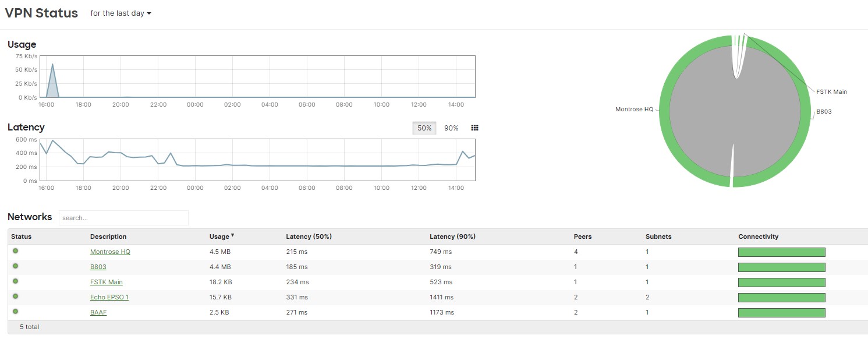The width and height of the screenshot is (868, 346).
Task: Select the 50% latency percentile toggle
Action: tap(424, 128)
